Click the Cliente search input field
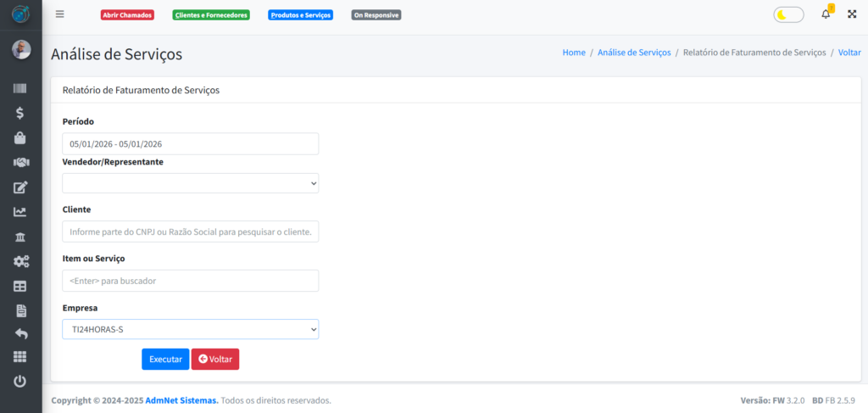868x413 pixels. point(191,232)
